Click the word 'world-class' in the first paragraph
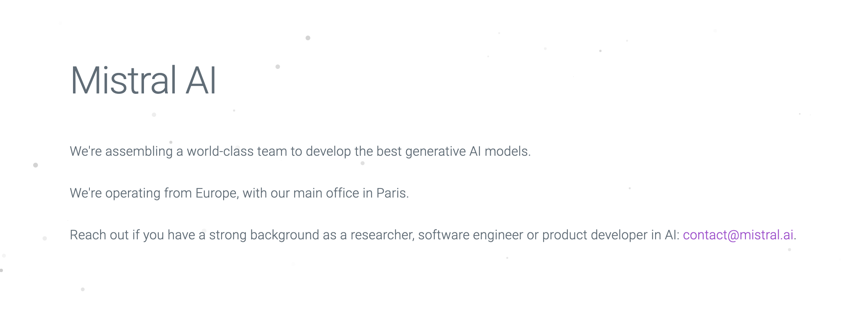The width and height of the screenshot is (868, 309). [220, 151]
